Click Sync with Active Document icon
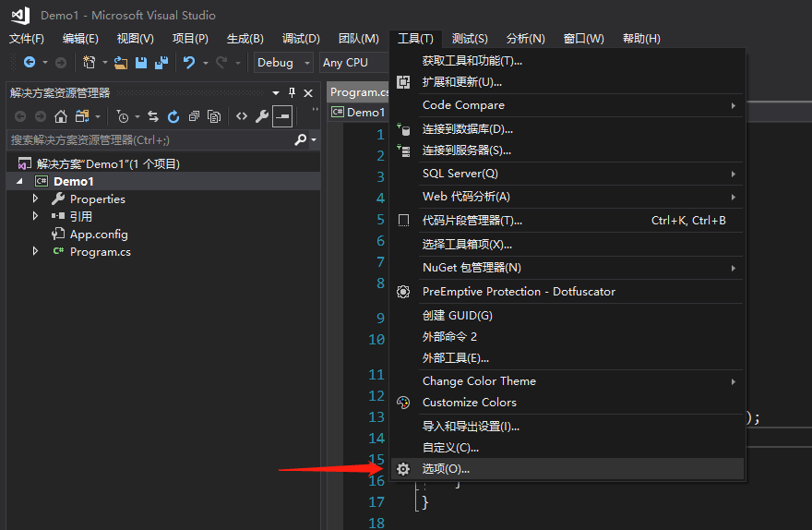 [x=153, y=116]
